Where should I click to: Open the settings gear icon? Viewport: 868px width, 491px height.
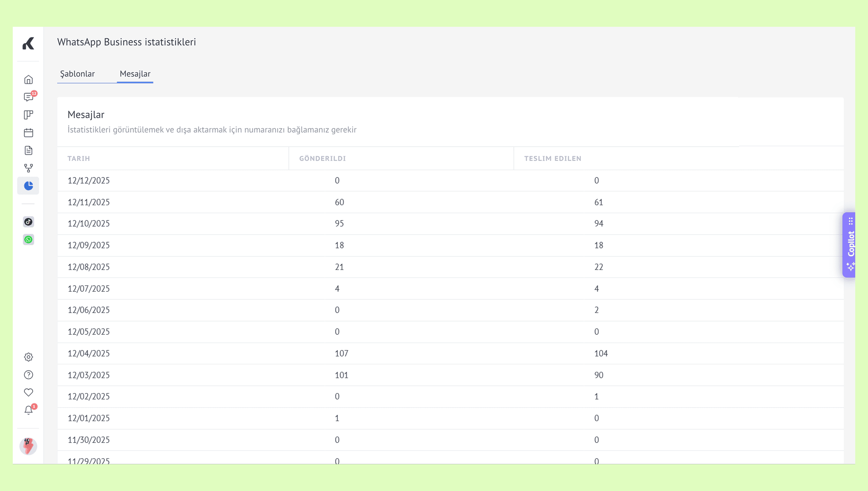point(28,357)
